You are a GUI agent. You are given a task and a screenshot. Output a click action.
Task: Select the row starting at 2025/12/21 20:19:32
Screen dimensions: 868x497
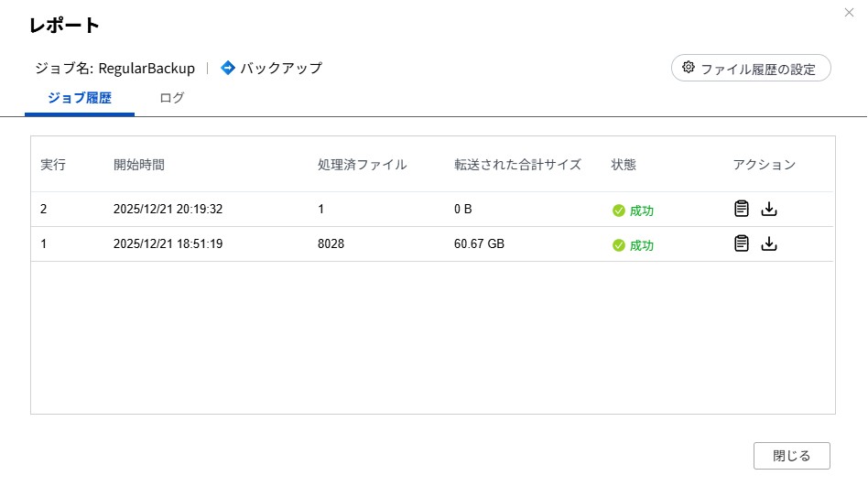coord(168,209)
